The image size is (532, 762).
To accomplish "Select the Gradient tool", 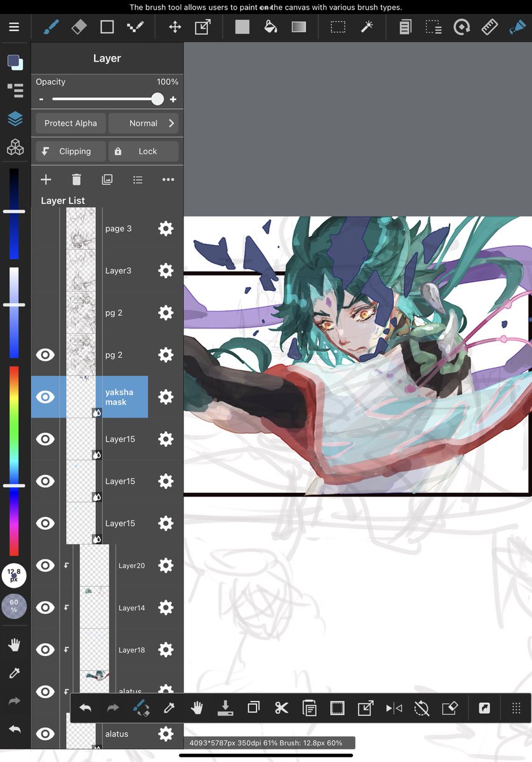I will 298,27.
